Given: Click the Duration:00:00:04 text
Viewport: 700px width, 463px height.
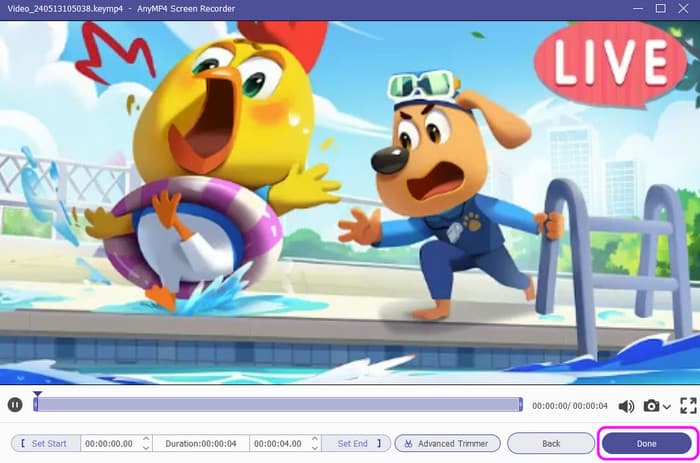Looking at the screenshot, I should click(201, 444).
